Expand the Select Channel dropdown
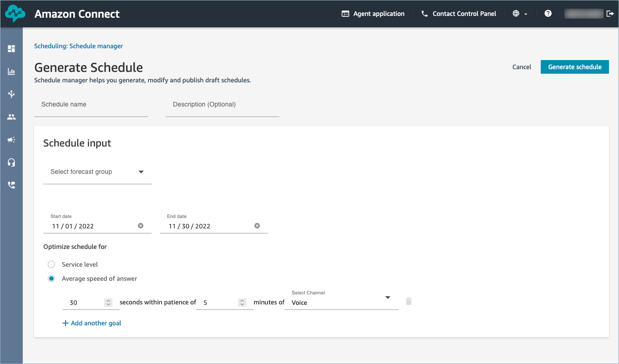 [x=387, y=297]
